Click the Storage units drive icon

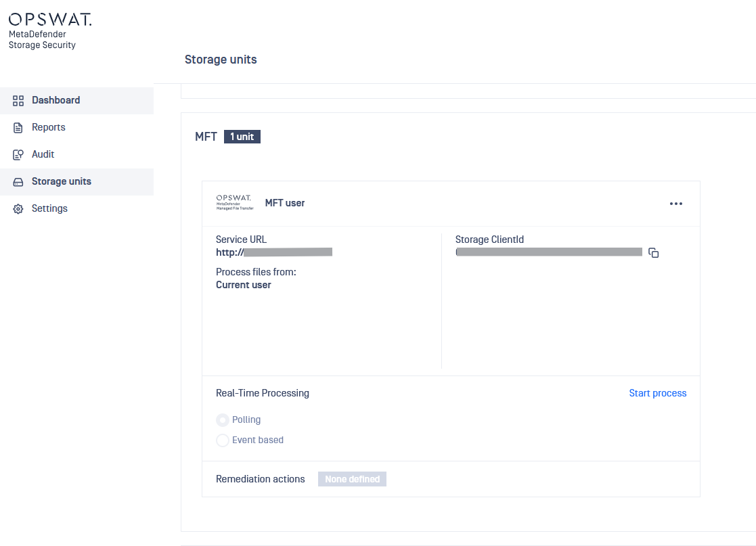(18, 182)
